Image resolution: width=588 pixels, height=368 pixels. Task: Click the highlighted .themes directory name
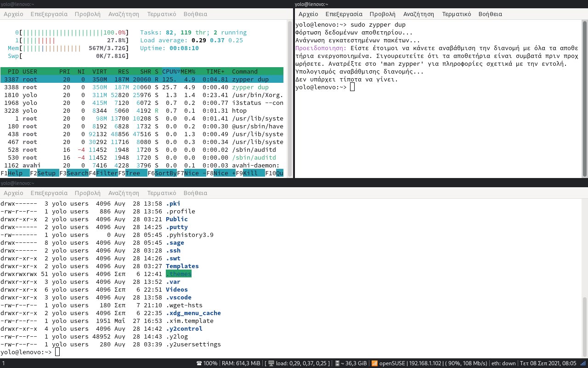[179, 274]
